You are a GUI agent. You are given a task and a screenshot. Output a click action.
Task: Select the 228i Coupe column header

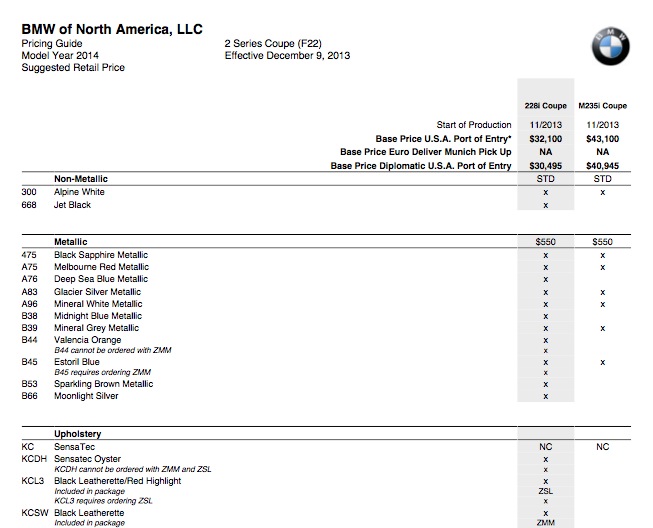[x=546, y=104]
